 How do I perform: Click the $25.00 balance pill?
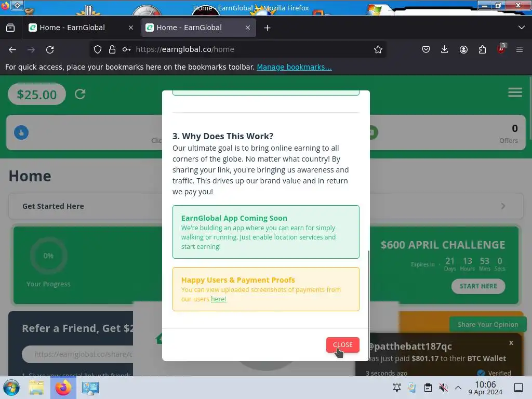(37, 95)
